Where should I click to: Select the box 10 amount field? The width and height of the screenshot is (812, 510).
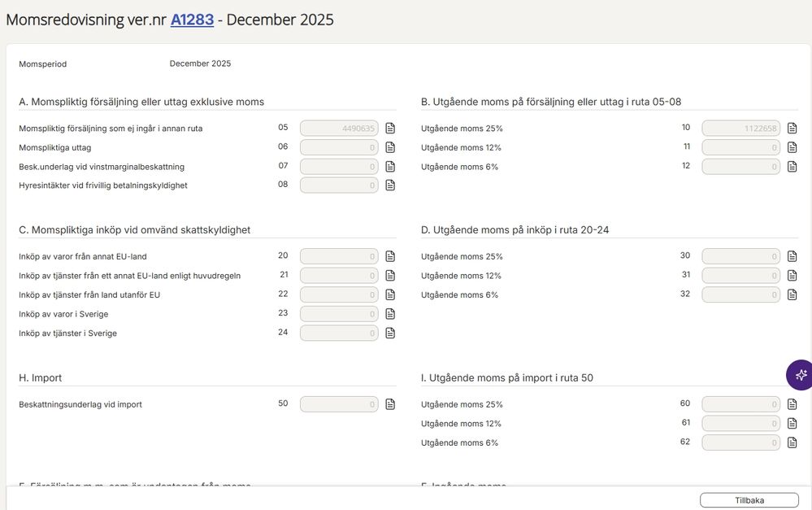coord(741,128)
